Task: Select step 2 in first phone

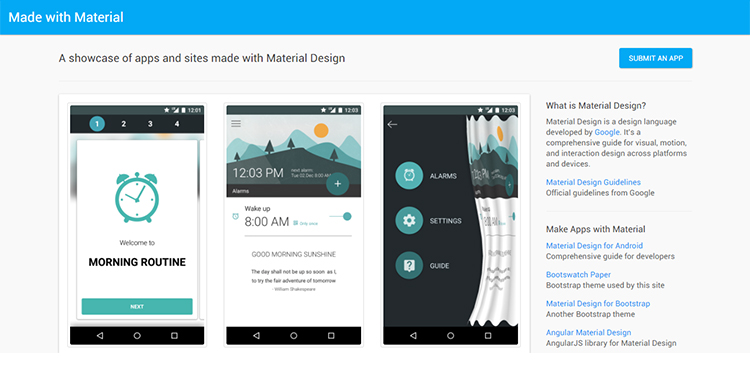Action: [123, 124]
